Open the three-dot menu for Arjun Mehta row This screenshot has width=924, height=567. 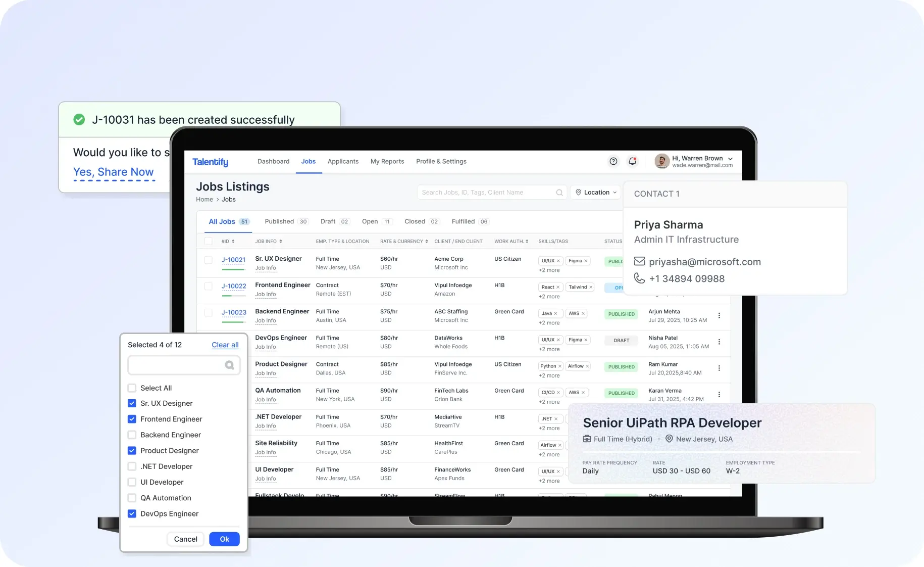click(719, 315)
